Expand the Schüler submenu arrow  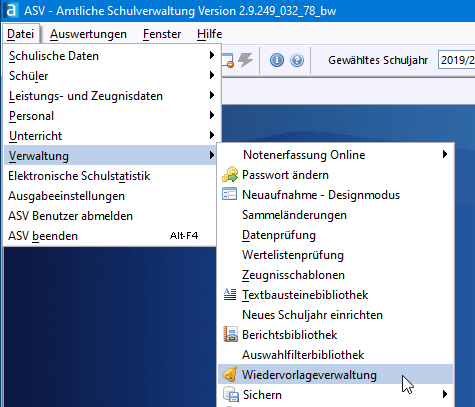click(212, 75)
